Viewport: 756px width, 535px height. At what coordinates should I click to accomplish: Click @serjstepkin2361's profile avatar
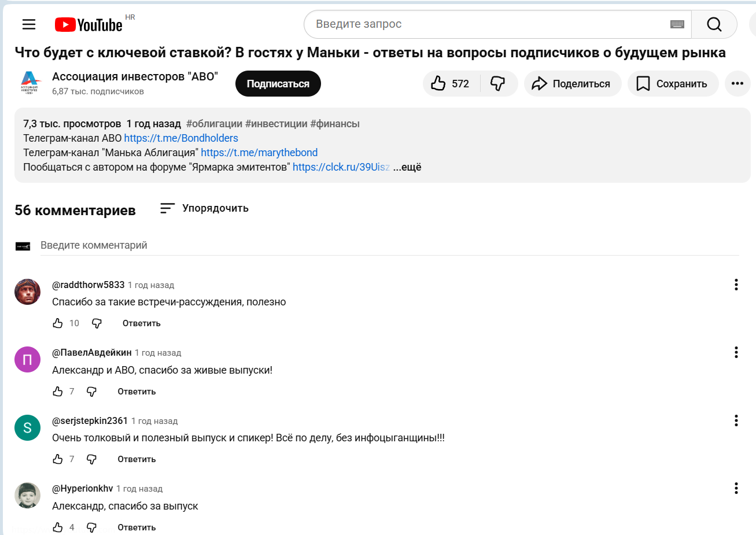(x=27, y=427)
